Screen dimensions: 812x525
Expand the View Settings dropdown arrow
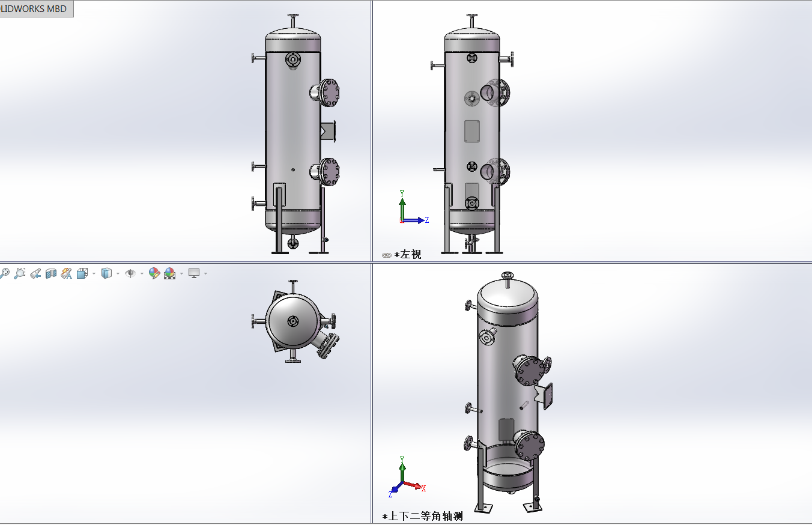(x=205, y=273)
